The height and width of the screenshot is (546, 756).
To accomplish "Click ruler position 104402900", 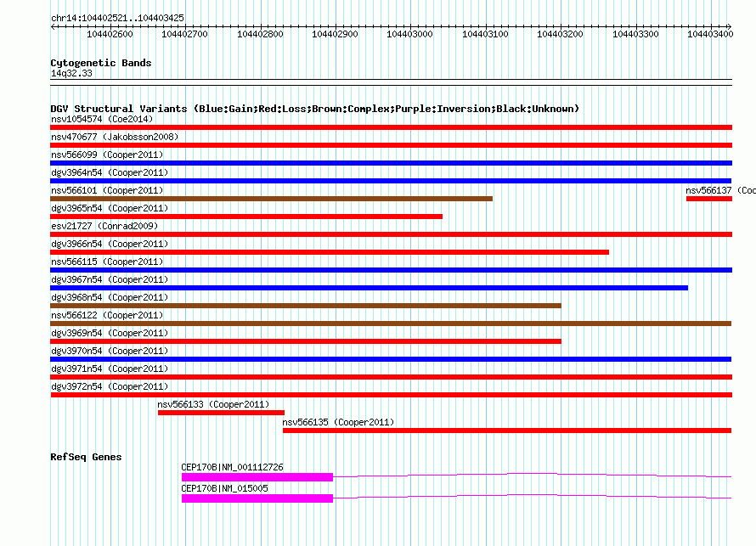I will tap(335, 34).
